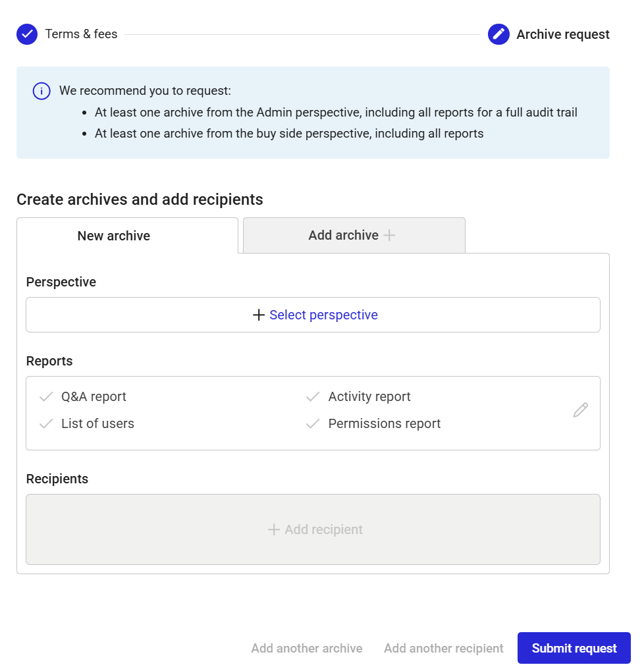Edit reports using the pencil icon
The image size is (644, 671).
[x=580, y=410]
